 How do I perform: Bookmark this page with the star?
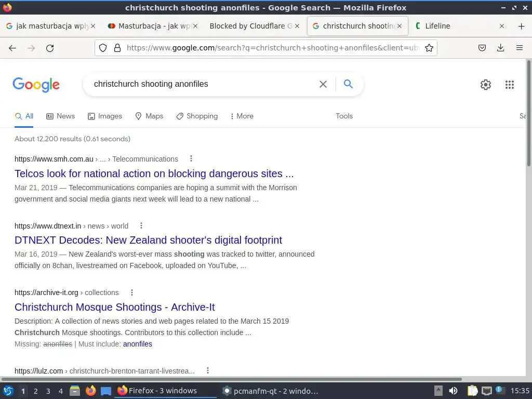click(429, 48)
